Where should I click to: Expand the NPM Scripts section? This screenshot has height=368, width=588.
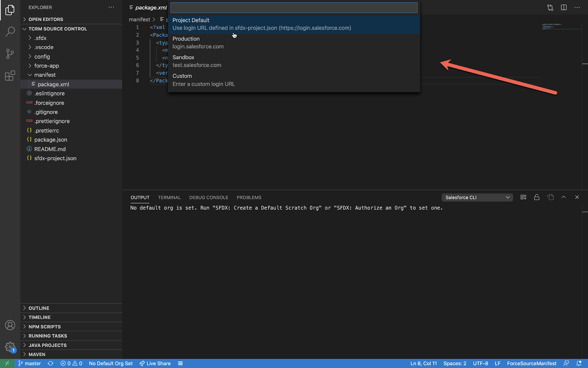pyautogui.click(x=71, y=327)
